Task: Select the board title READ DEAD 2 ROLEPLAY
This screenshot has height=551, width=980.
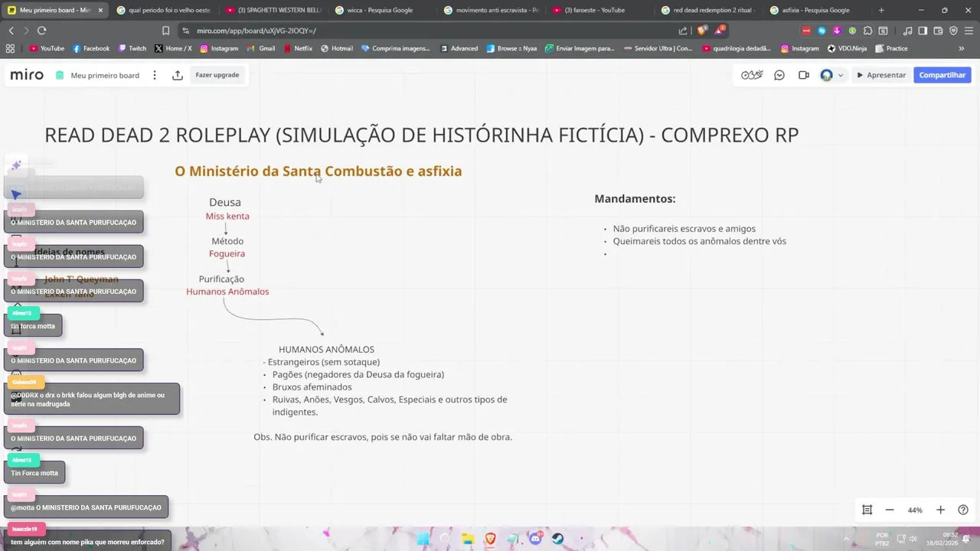Action: pos(421,135)
